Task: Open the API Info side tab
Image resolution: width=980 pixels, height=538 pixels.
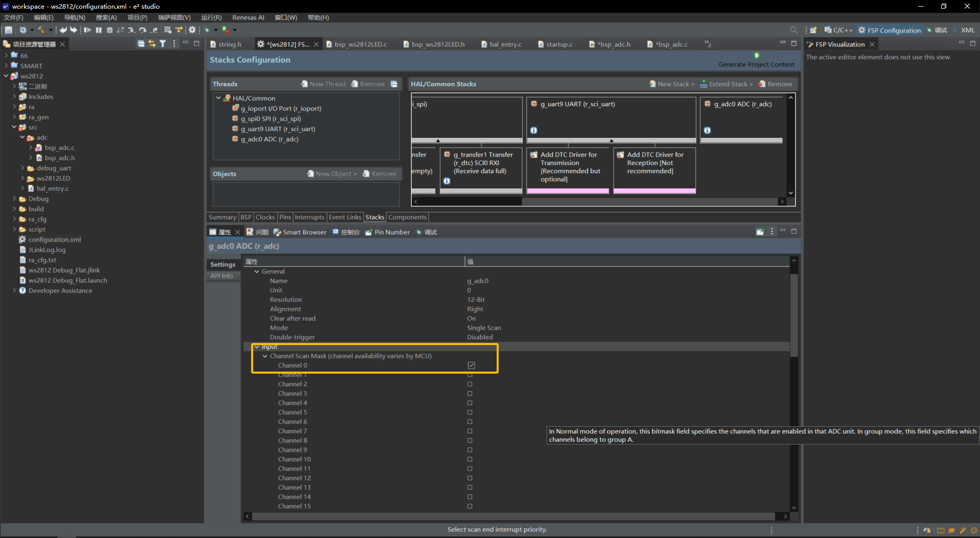Action: click(x=222, y=276)
